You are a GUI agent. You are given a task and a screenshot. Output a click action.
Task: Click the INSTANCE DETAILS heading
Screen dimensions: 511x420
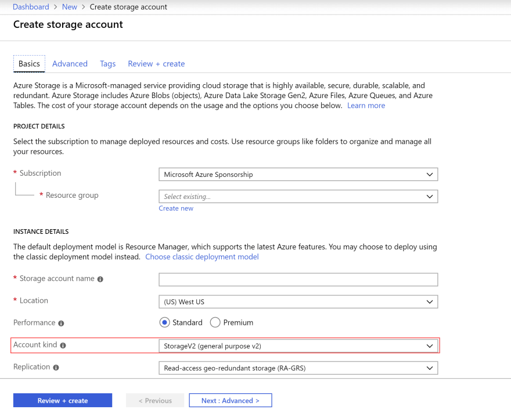(41, 231)
